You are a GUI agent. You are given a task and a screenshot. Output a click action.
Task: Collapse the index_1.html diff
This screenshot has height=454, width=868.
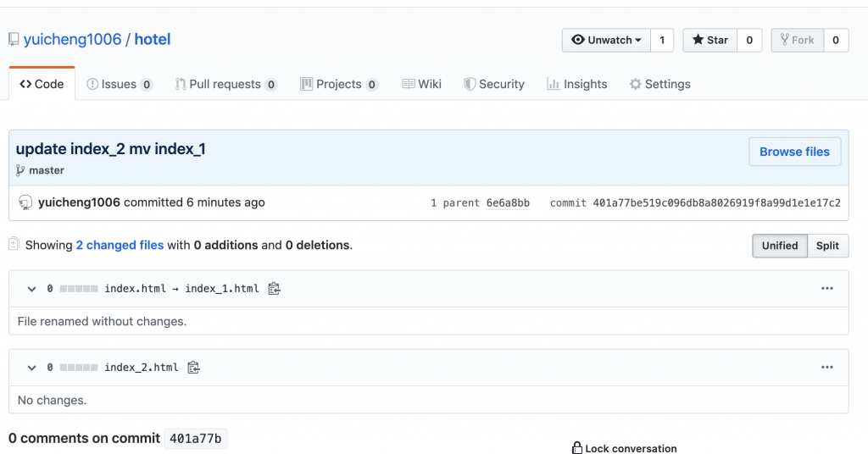tap(31, 289)
